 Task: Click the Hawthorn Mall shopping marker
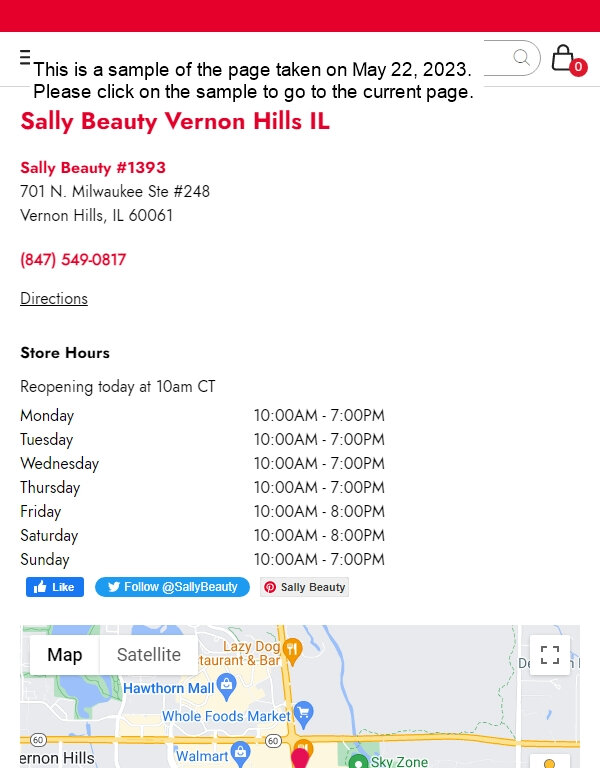pyautogui.click(x=226, y=683)
